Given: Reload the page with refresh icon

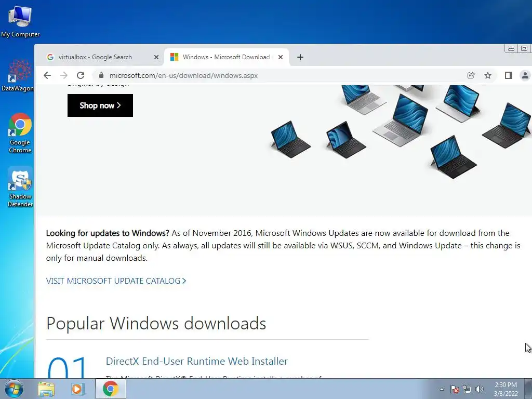Looking at the screenshot, I should tap(81, 75).
